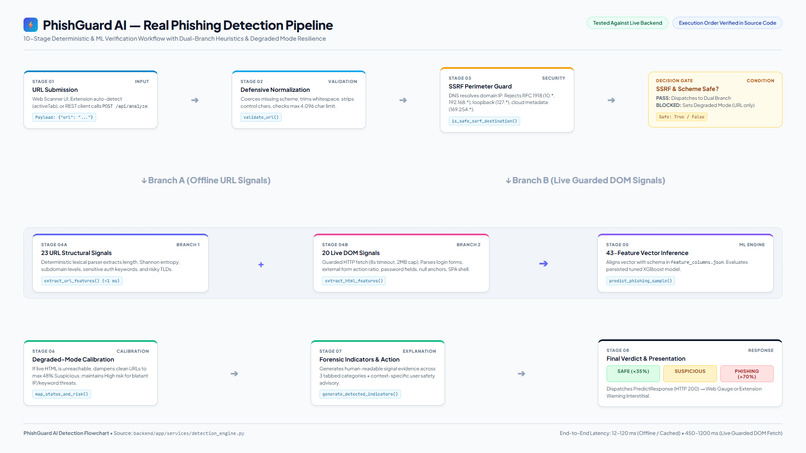Open the '20 Live DOM Signals' heading
The height and width of the screenshot is (453, 806).
(x=351, y=253)
